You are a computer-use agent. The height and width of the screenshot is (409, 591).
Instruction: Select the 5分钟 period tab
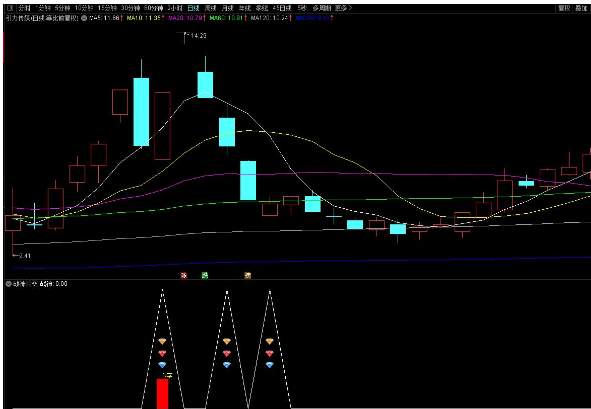[x=62, y=8]
